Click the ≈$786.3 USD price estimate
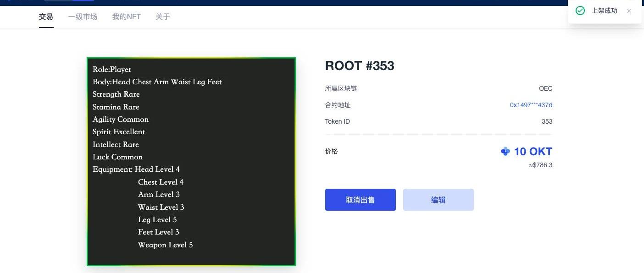 (540, 165)
